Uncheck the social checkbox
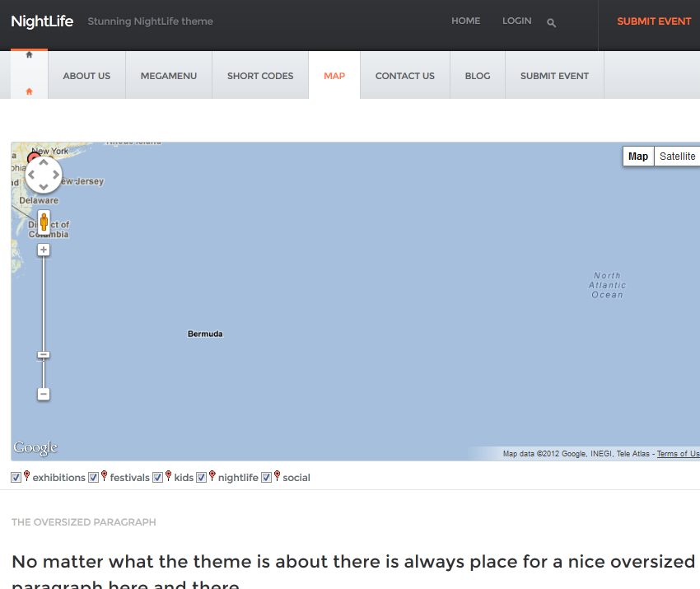This screenshot has width=700, height=589. point(266,478)
